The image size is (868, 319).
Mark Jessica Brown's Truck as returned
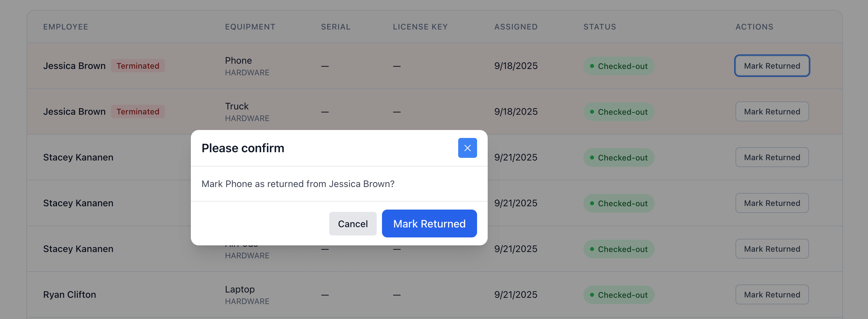coord(772,112)
